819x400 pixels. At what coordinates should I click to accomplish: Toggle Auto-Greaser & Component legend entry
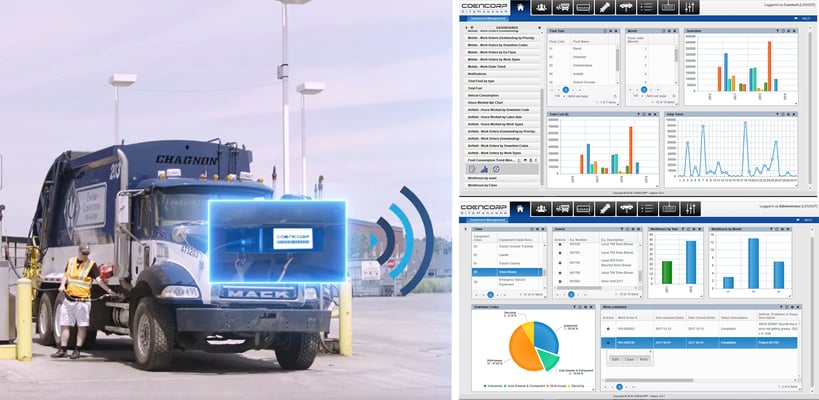[x=525, y=387]
